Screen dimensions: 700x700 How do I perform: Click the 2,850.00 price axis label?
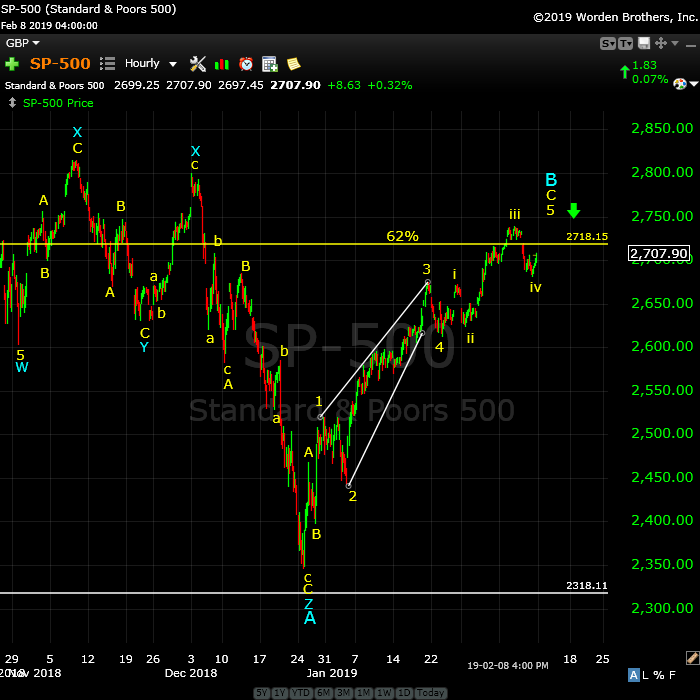click(x=662, y=128)
